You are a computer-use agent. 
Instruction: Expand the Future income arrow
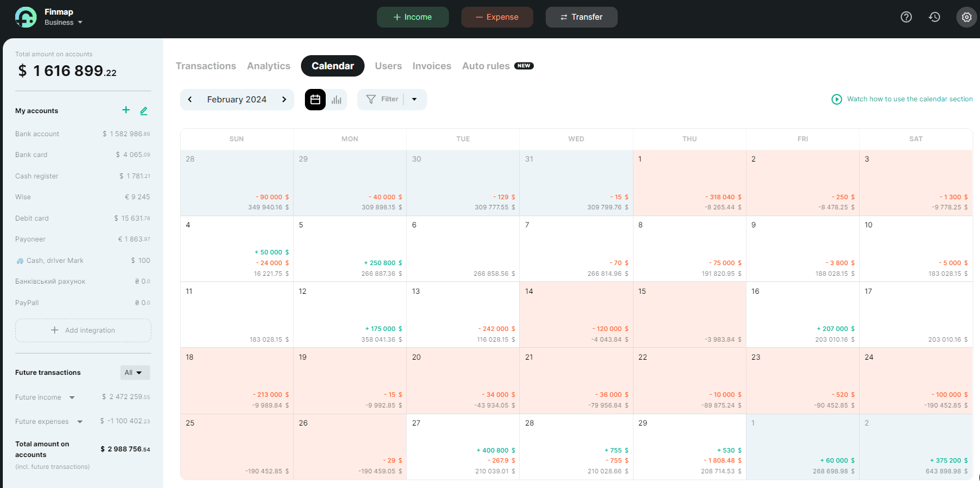click(x=72, y=397)
